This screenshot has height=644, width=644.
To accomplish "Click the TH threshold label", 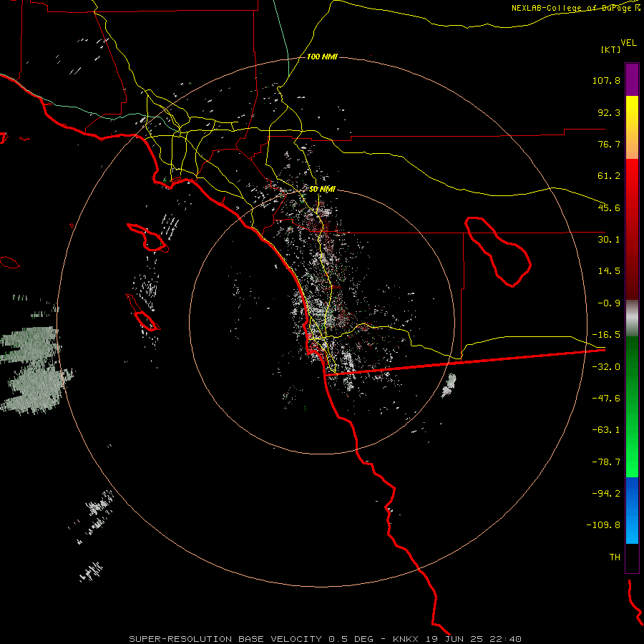I will click(615, 557).
